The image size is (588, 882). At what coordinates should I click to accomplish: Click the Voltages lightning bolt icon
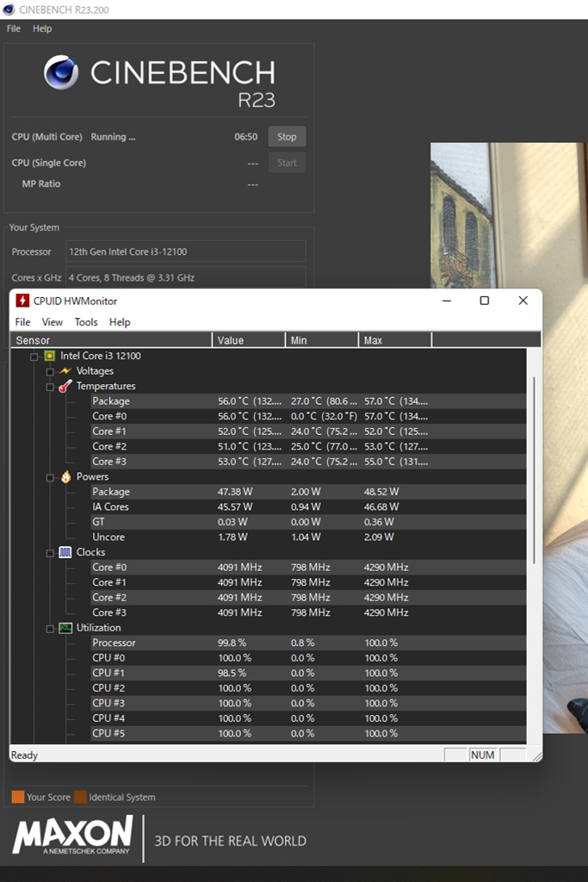point(65,370)
